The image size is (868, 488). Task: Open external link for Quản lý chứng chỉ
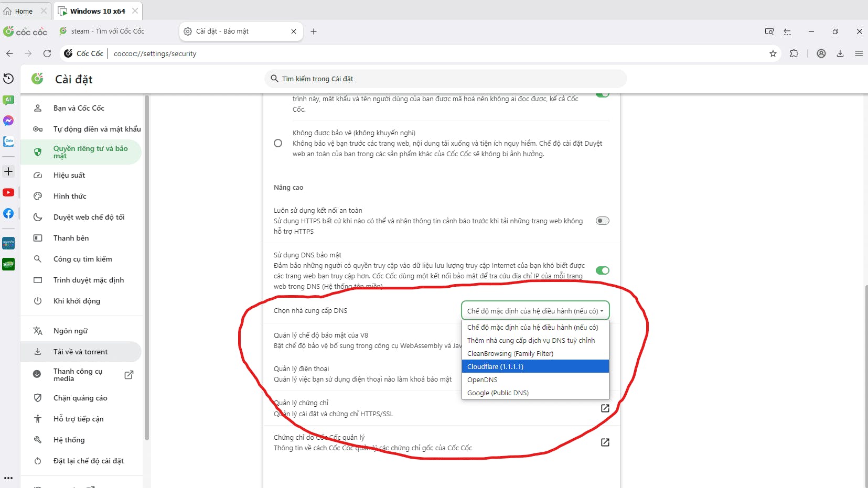coord(605,408)
